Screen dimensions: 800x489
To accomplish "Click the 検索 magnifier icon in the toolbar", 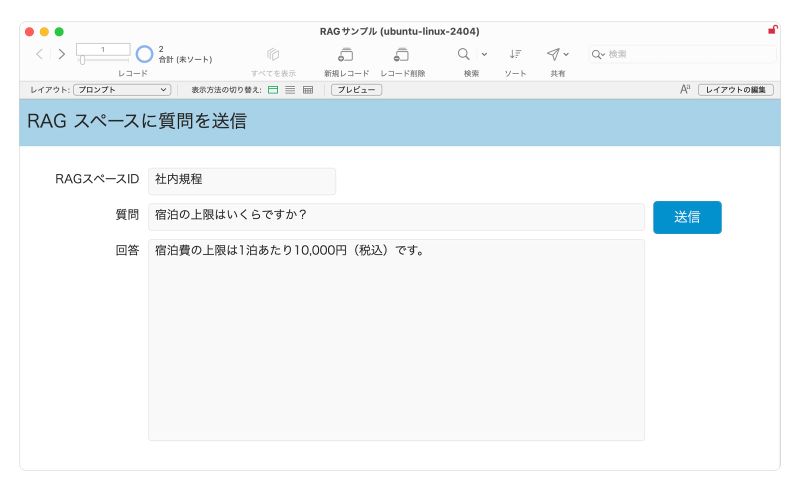I will coord(464,54).
